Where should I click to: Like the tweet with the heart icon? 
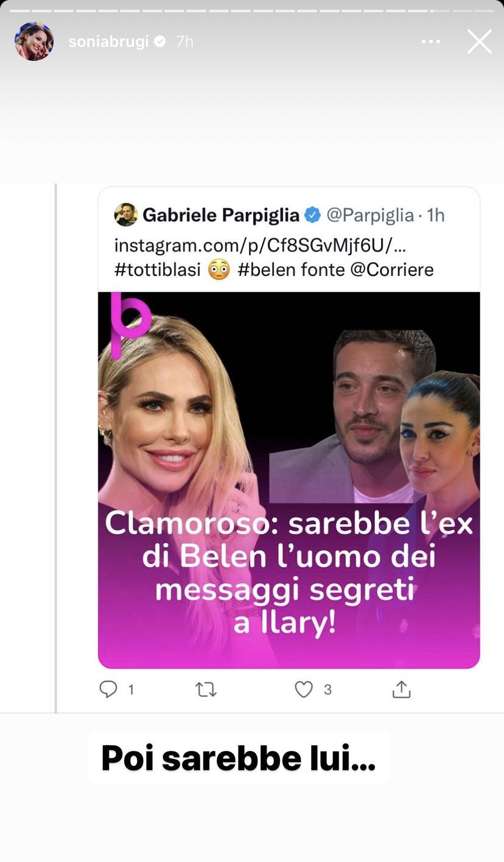(303, 690)
